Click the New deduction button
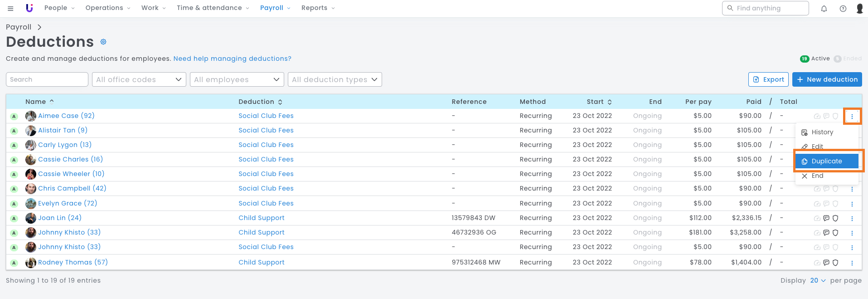Viewport: 868px width, 299px height. 827,79
